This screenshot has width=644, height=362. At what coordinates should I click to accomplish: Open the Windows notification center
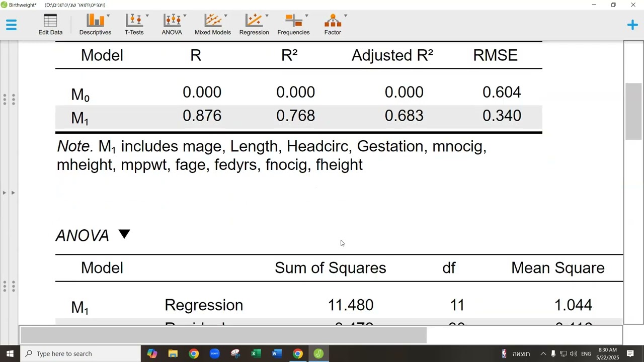point(630,353)
